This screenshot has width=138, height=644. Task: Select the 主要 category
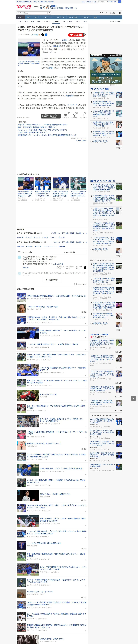[x=20, y=21]
